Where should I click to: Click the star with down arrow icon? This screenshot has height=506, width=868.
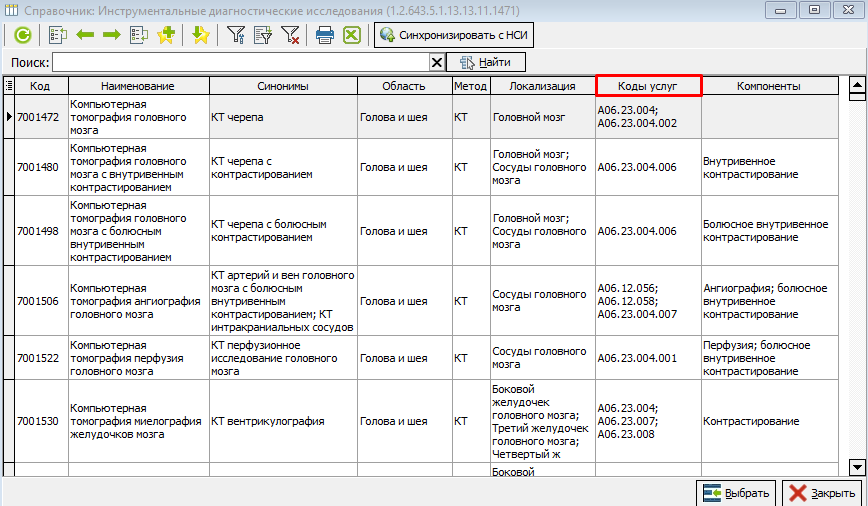[200, 35]
